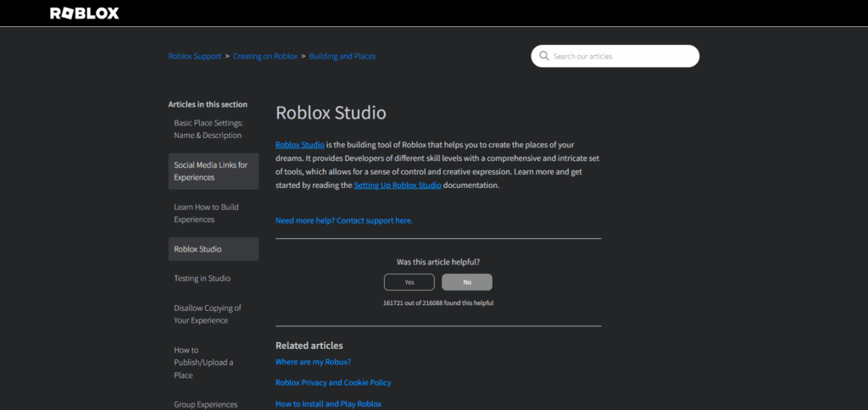Screen dimensions: 868x410
Task: Open Basic Place Settings: Name & Description
Action: click(209, 129)
